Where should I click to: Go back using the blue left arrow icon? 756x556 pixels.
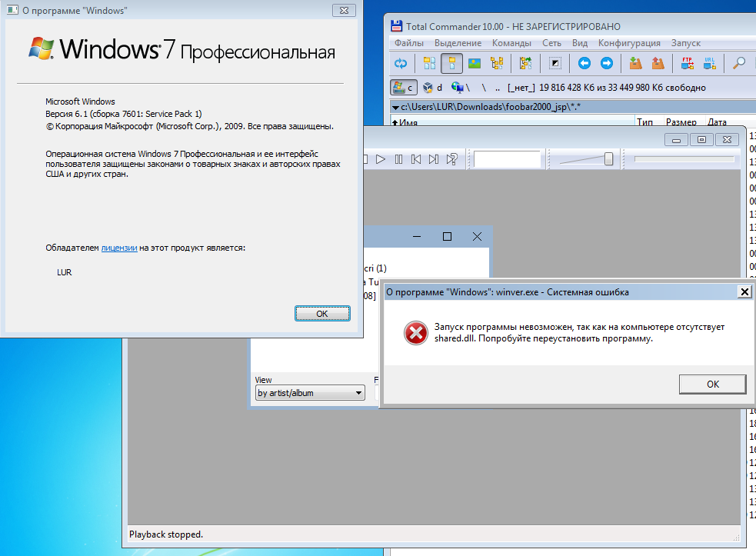tap(584, 63)
